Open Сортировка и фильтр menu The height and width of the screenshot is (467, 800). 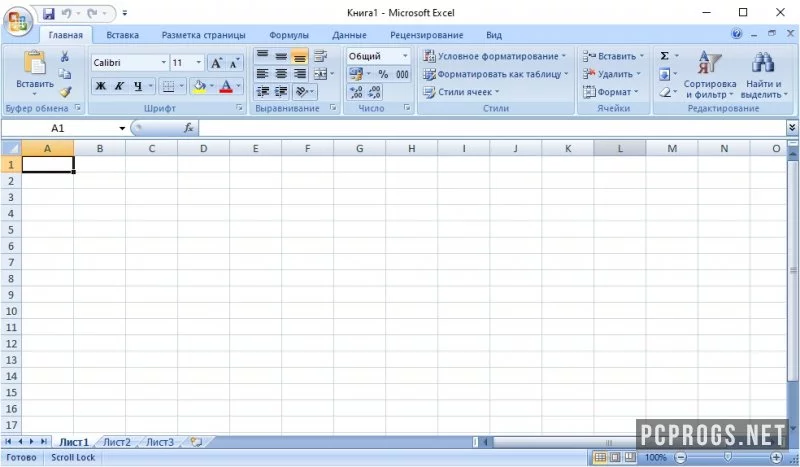click(x=710, y=75)
